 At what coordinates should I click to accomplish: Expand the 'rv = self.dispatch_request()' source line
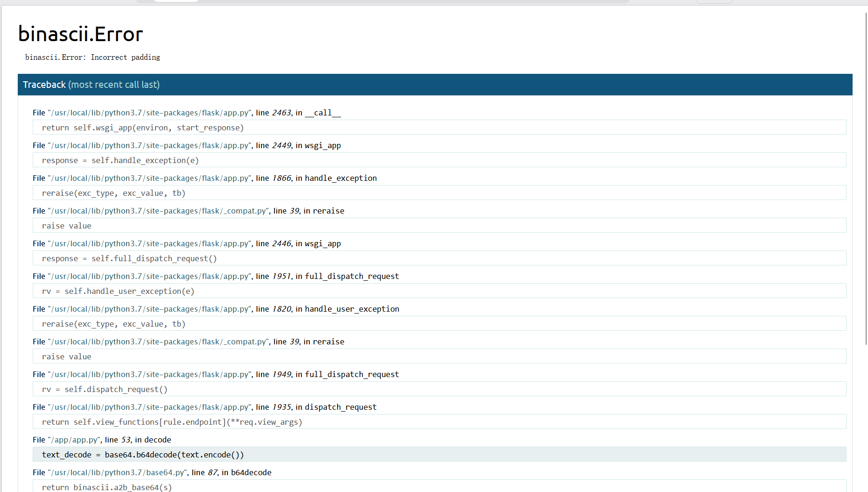click(x=105, y=389)
